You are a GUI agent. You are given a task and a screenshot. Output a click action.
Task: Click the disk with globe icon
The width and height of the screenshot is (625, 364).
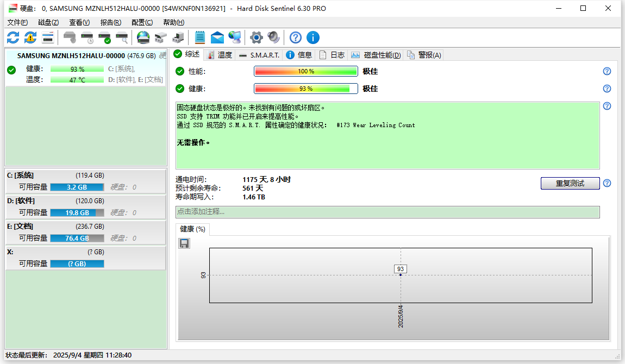tap(143, 37)
